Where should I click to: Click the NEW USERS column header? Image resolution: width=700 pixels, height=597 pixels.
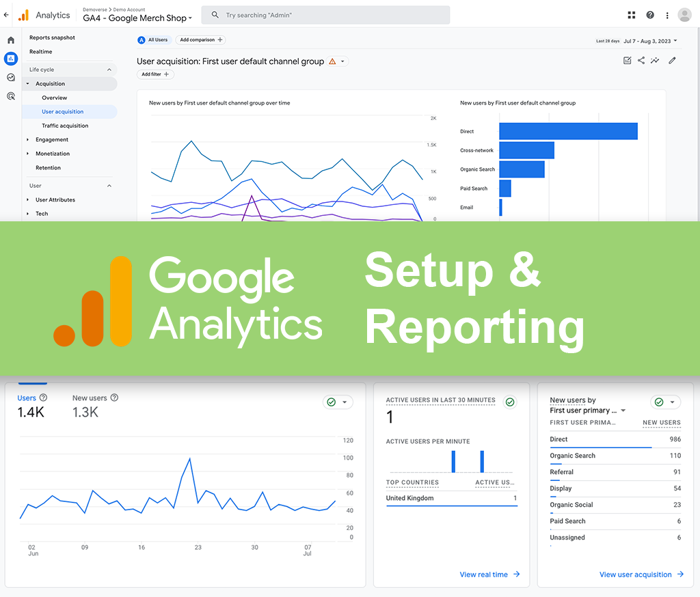click(x=662, y=423)
